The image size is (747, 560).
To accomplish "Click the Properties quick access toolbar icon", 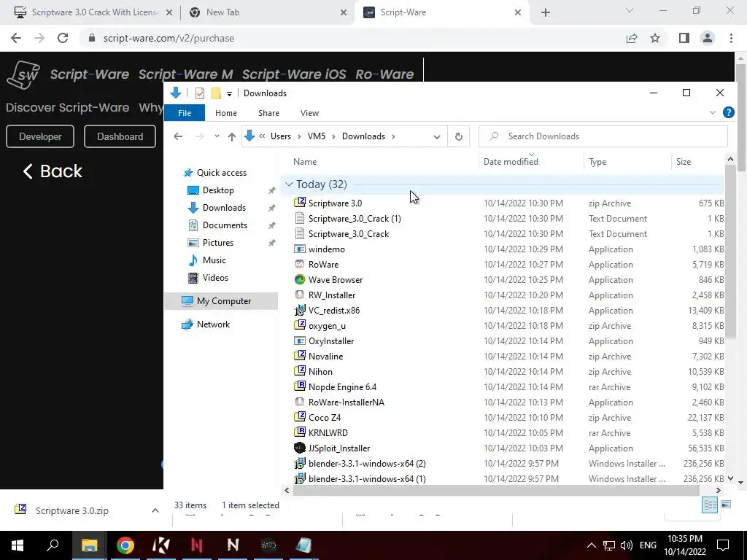I will (200, 93).
